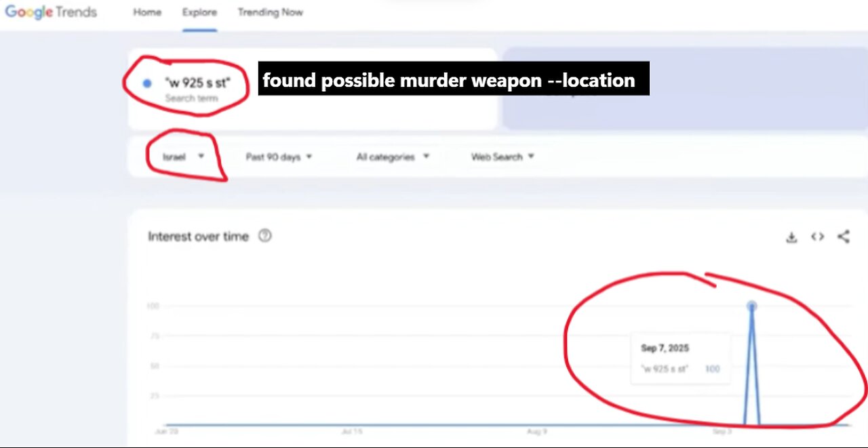Open the Google Trends logo homepage
868x448 pixels.
point(51,12)
